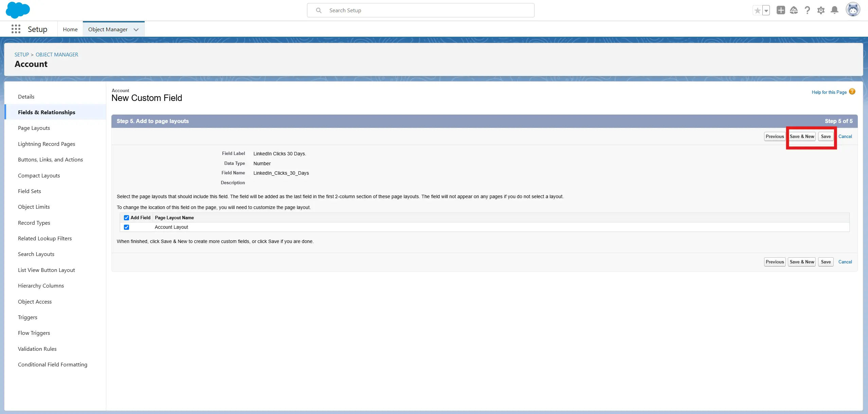Open global actions plus icon

point(781,10)
